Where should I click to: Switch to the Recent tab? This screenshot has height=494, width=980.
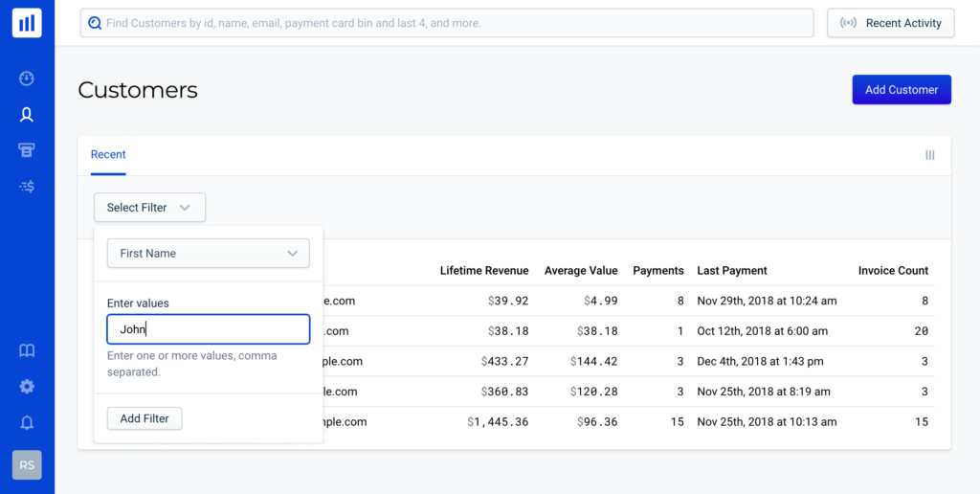[x=108, y=155]
